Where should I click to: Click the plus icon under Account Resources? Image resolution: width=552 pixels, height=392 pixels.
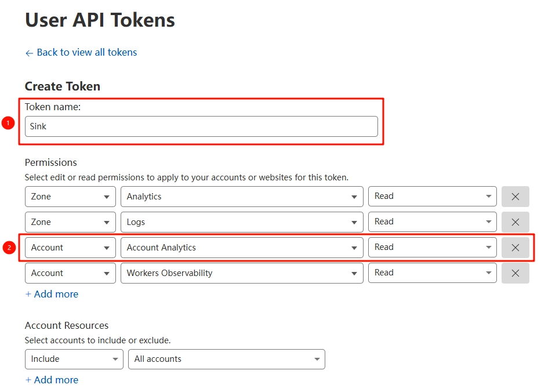(x=29, y=380)
